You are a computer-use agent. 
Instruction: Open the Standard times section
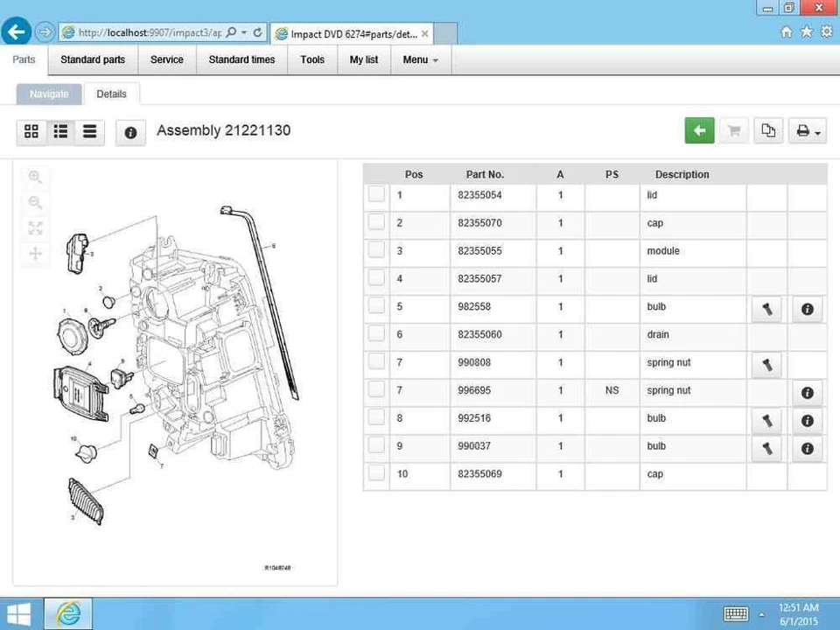click(x=241, y=59)
